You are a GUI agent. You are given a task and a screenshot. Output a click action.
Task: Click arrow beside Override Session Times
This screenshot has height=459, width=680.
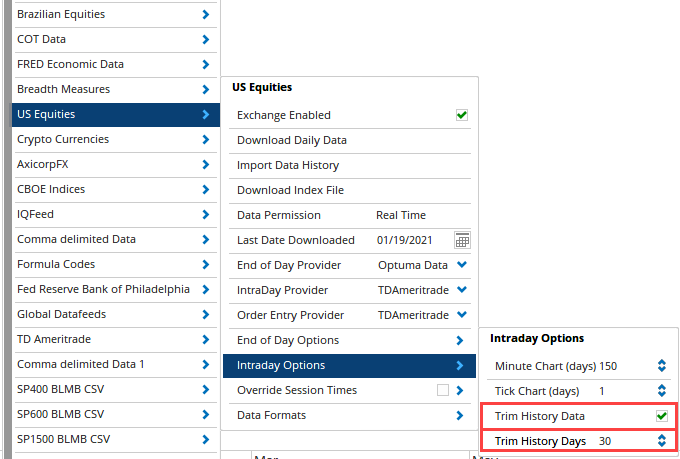tap(460, 390)
